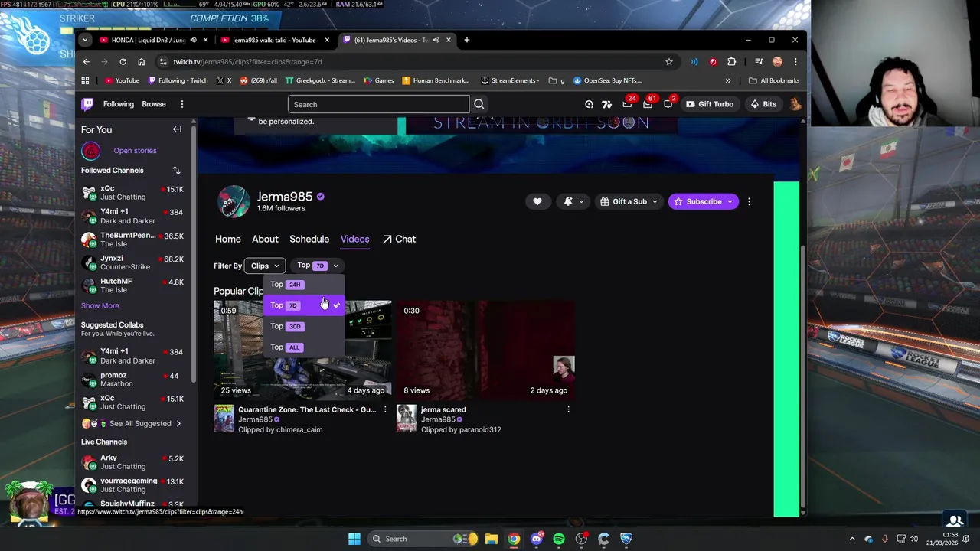Open channel options three-dot menu
980x551 pixels.
pyautogui.click(x=749, y=201)
